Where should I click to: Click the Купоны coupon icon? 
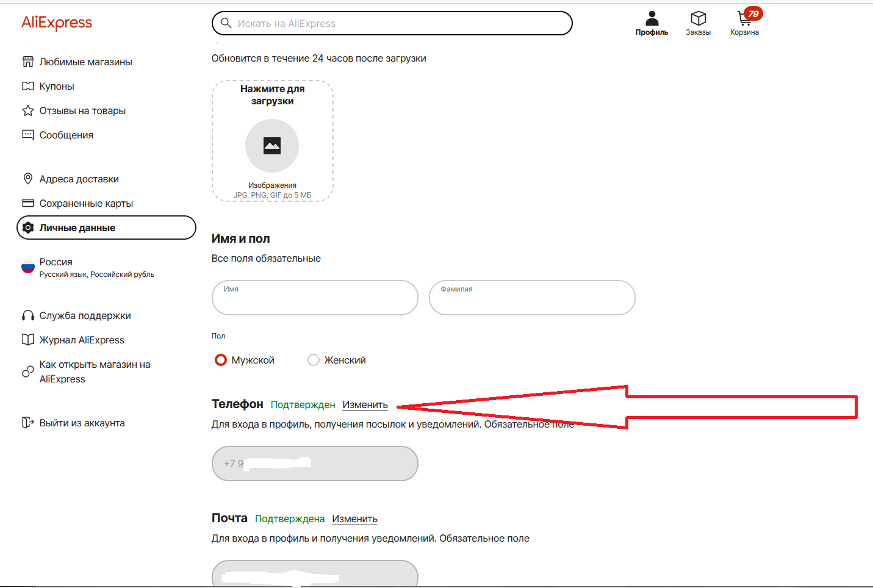click(28, 86)
